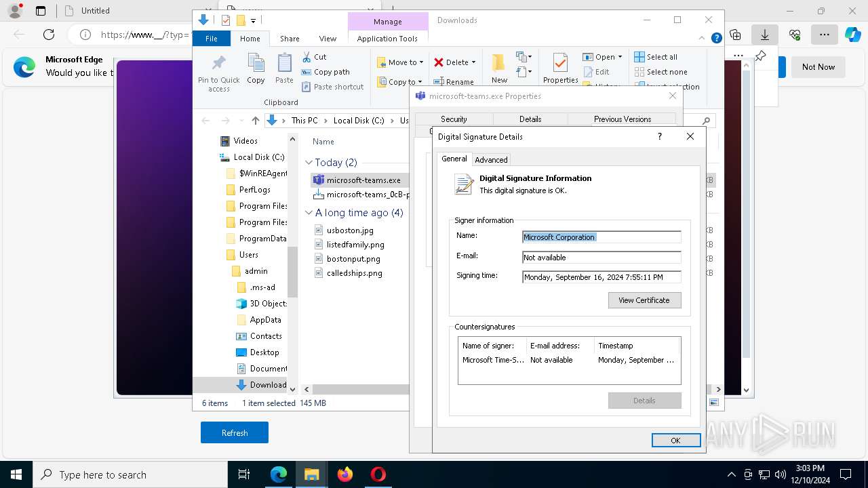The width and height of the screenshot is (868, 488).
Task: Click Explorer Back navigation arrow
Action: click(205, 121)
